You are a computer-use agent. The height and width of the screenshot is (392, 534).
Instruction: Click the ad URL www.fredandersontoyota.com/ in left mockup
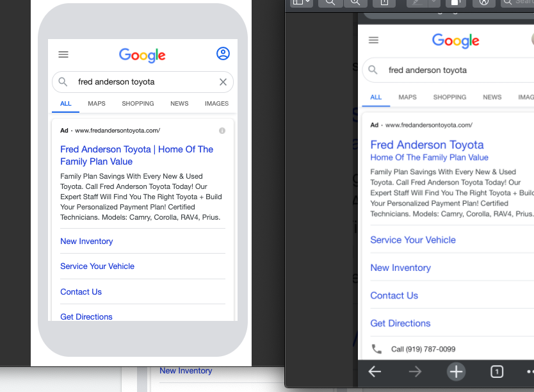(x=118, y=131)
